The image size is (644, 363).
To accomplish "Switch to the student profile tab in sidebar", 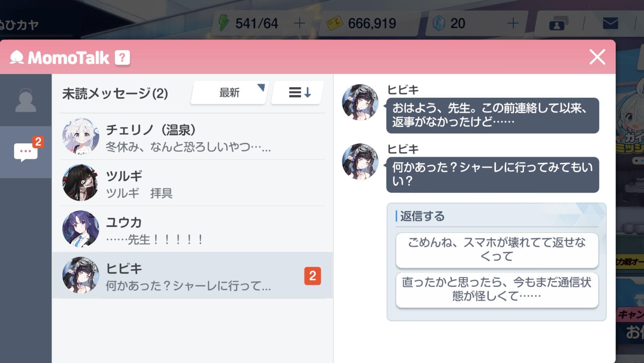I will coord(26,100).
